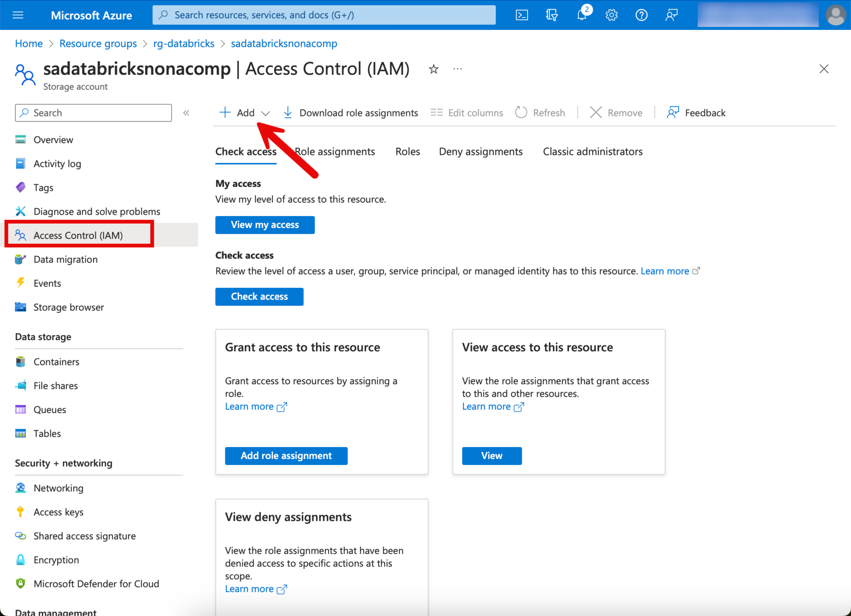Click the Add role assignment button
Viewport: 851px width, 616px height.
tap(286, 456)
